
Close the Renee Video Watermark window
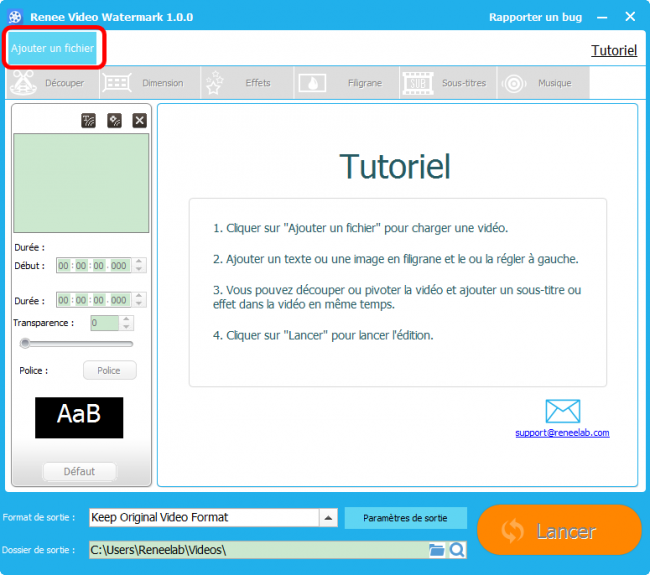[630, 17]
